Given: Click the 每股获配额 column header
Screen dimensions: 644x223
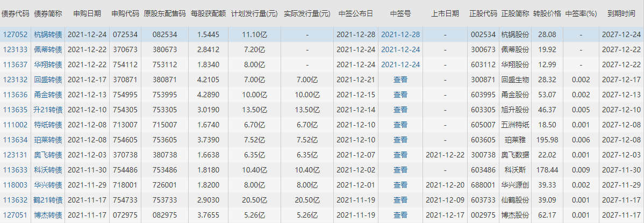Looking at the screenshot, I should (x=208, y=13).
